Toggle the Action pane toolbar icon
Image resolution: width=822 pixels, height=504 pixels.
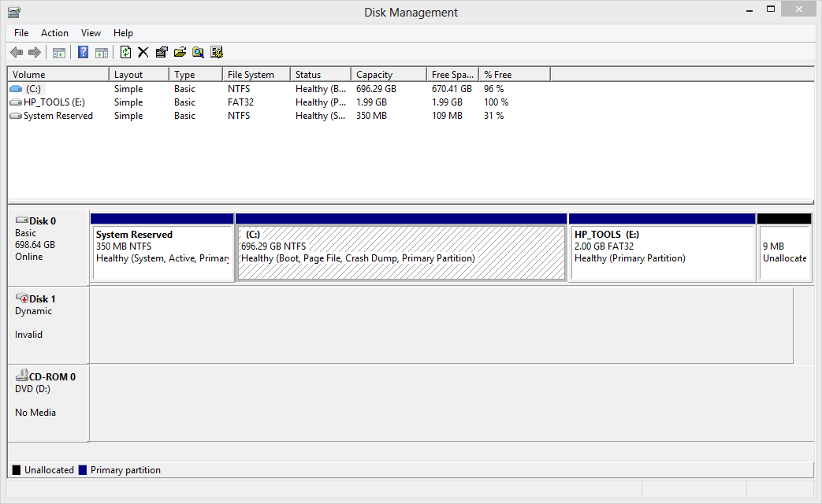102,53
